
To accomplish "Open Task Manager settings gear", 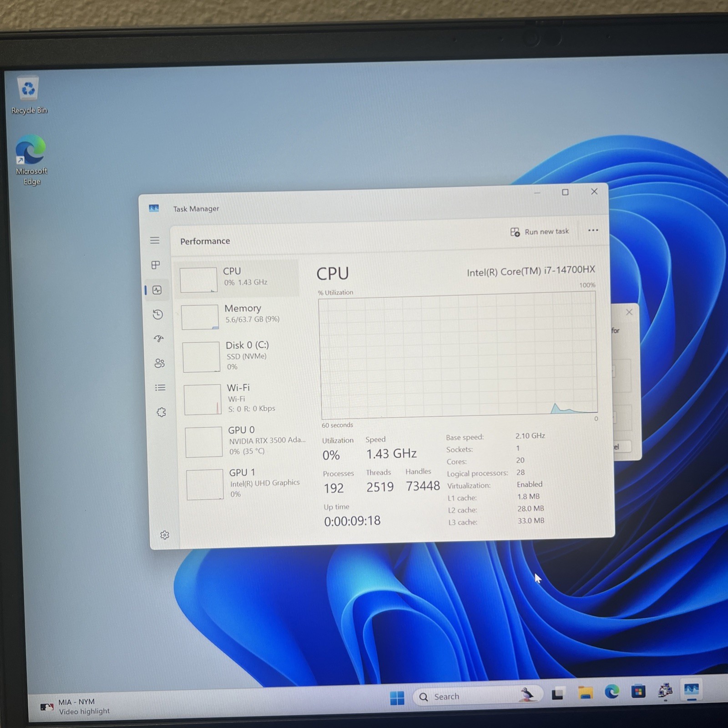I will click(165, 535).
